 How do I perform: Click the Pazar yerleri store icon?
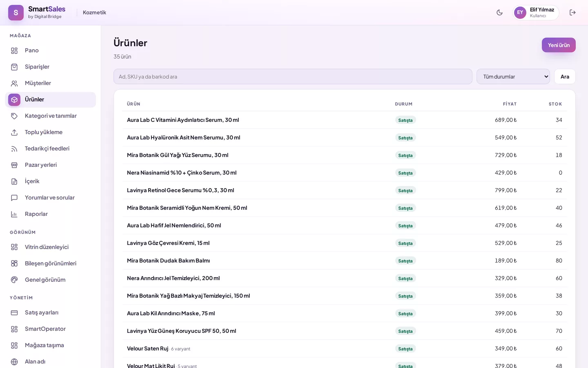[x=14, y=165]
